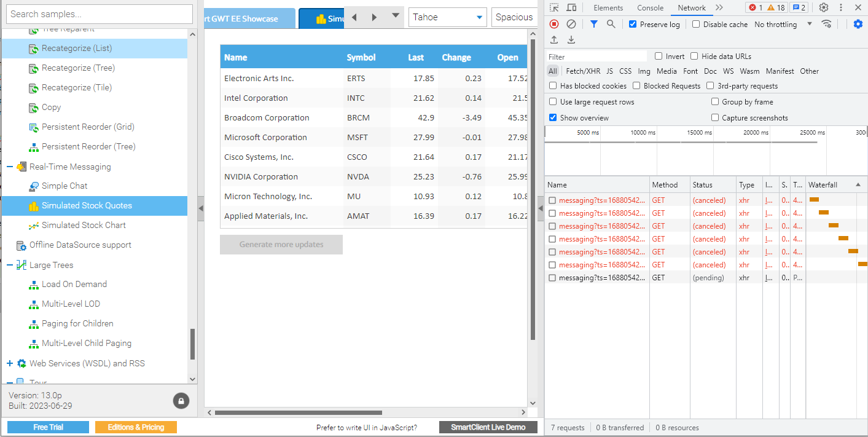Viewport: 868px width, 437px height.
Task: Open the network search magnifier
Action: pyautogui.click(x=611, y=24)
